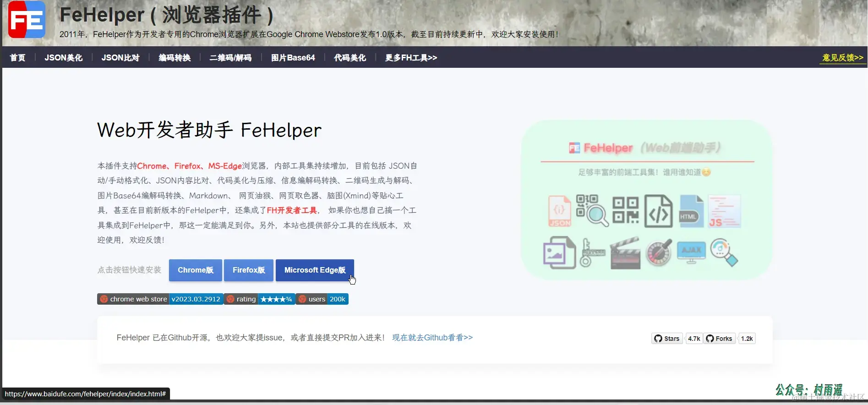Click the red "MS-Edge" text in the description
Screen dimensions: 868x405
(x=225, y=166)
